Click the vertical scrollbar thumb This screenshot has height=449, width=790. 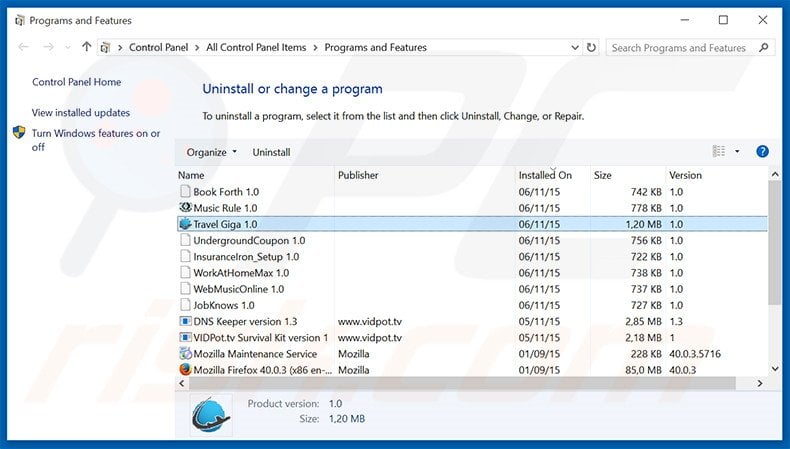click(775, 243)
